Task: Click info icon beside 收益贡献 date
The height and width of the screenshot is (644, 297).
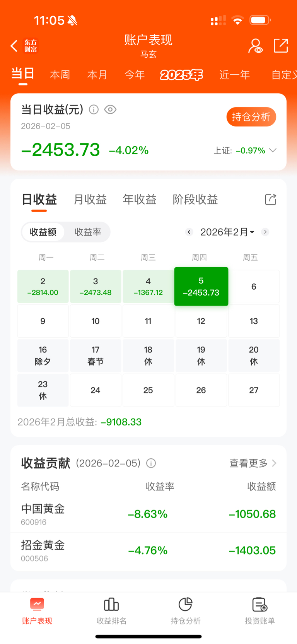Action: tap(151, 463)
